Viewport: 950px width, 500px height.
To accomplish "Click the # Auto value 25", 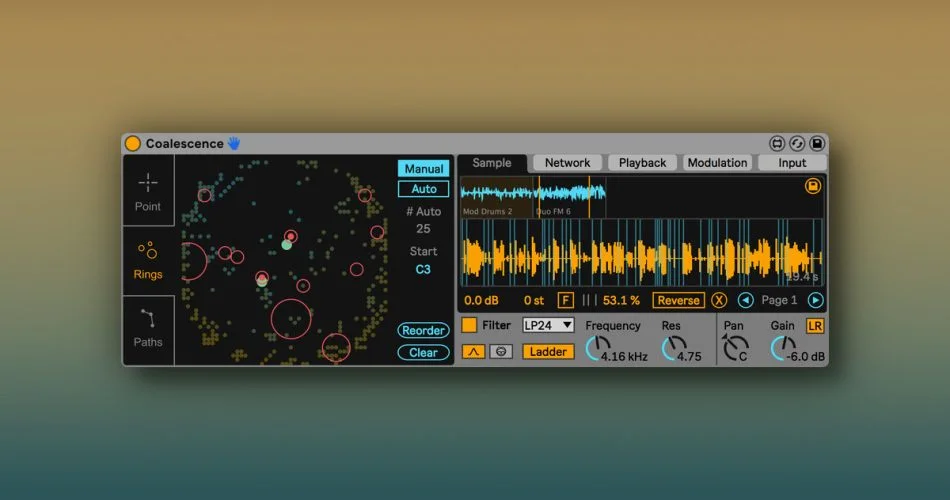I will point(423,229).
